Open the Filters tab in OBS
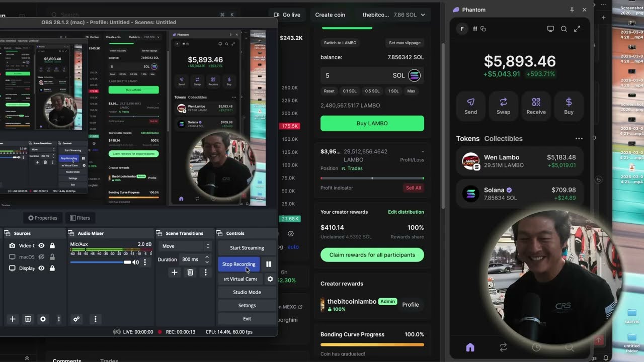644x362 pixels. click(x=80, y=218)
